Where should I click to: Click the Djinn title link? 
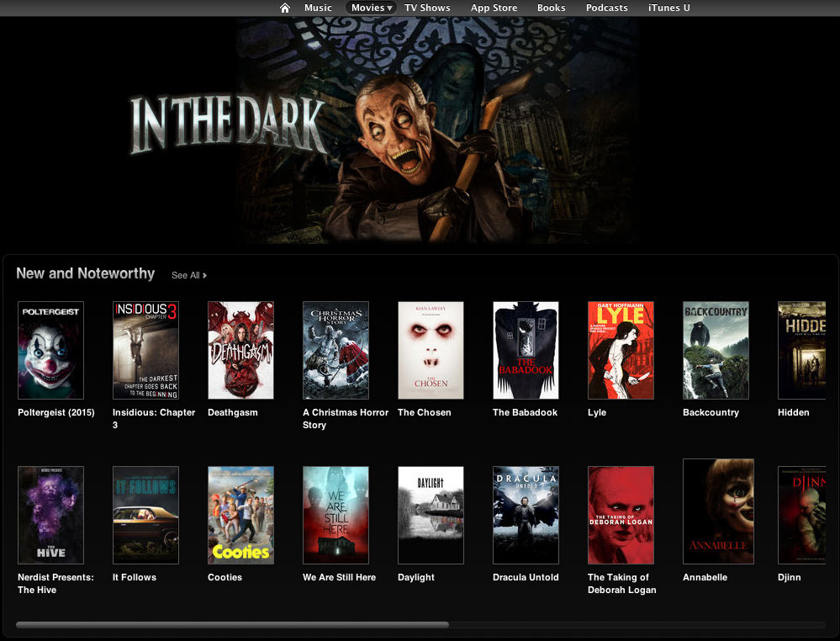789,578
